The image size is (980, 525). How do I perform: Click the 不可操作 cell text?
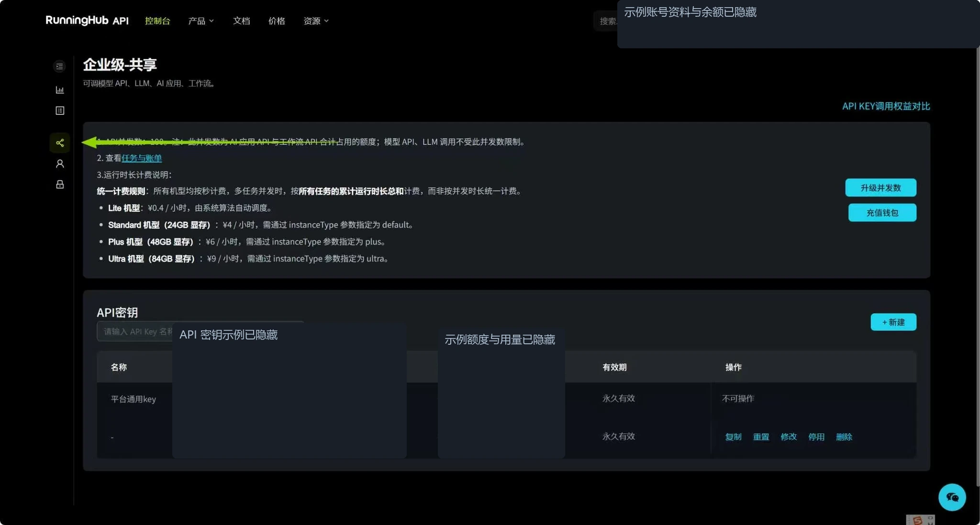tap(738, 399)
